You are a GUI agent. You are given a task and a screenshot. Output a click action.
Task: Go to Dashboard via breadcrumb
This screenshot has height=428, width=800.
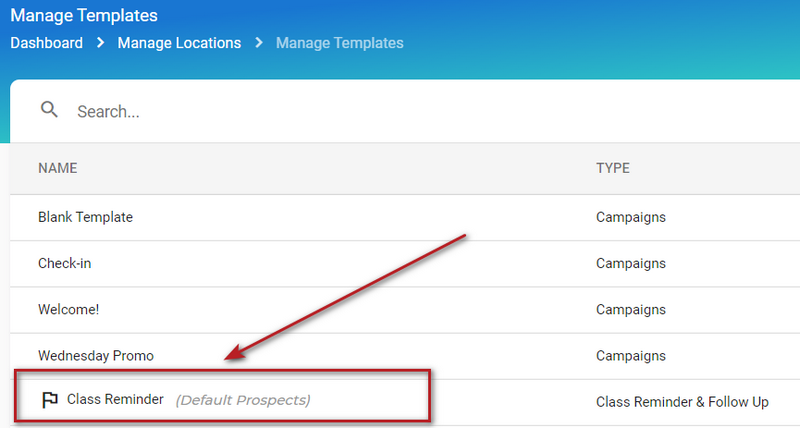coord(46,43)
